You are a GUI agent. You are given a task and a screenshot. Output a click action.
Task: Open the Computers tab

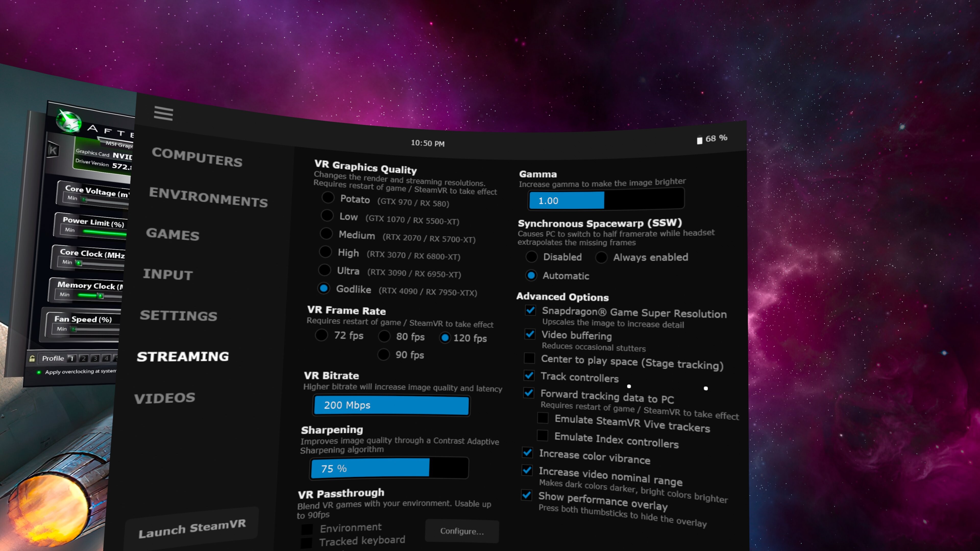click(x=197, y=157)
